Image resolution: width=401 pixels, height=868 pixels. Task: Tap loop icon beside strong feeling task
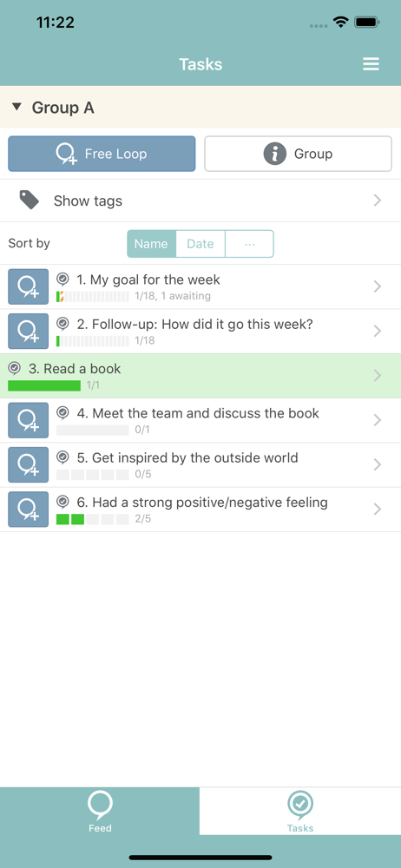pos(29,510)
